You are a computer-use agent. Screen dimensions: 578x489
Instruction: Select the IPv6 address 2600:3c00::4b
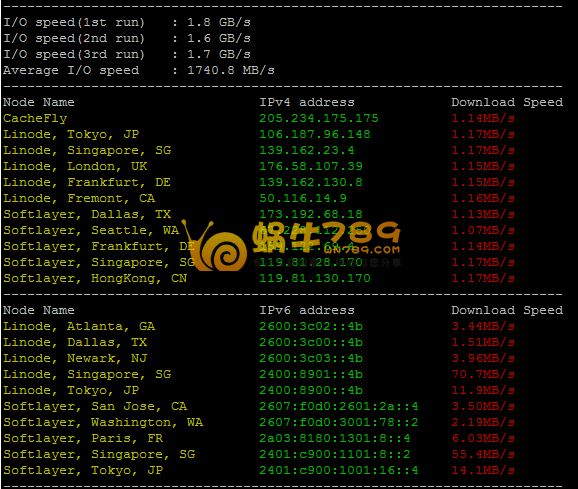pyautogui.click(x=311, y=342)
